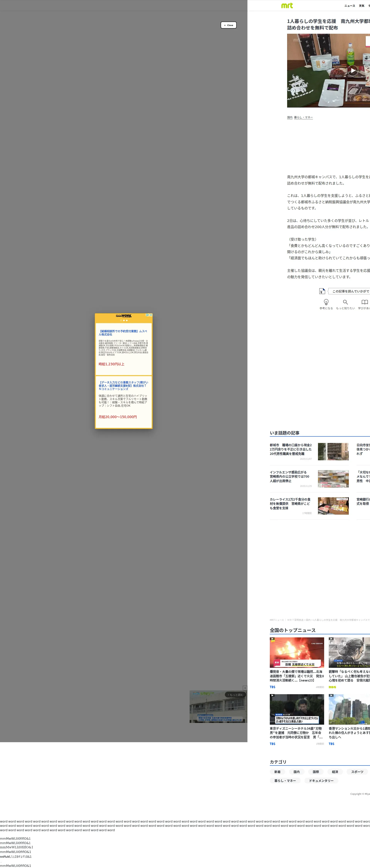Viewport: 370px width, 868px height.
Task: Click the dog-face document icon beside feedback prompt
Action: pyautogui.click(x=322, y=291)
